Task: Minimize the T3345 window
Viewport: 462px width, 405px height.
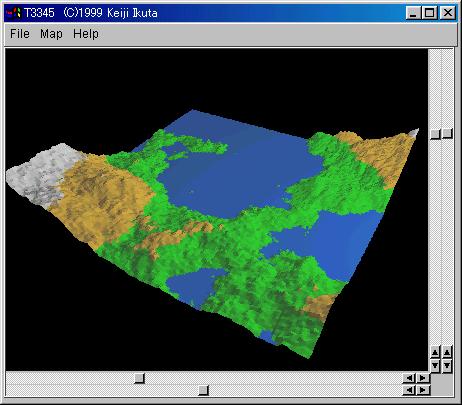Action: point(413,13)
